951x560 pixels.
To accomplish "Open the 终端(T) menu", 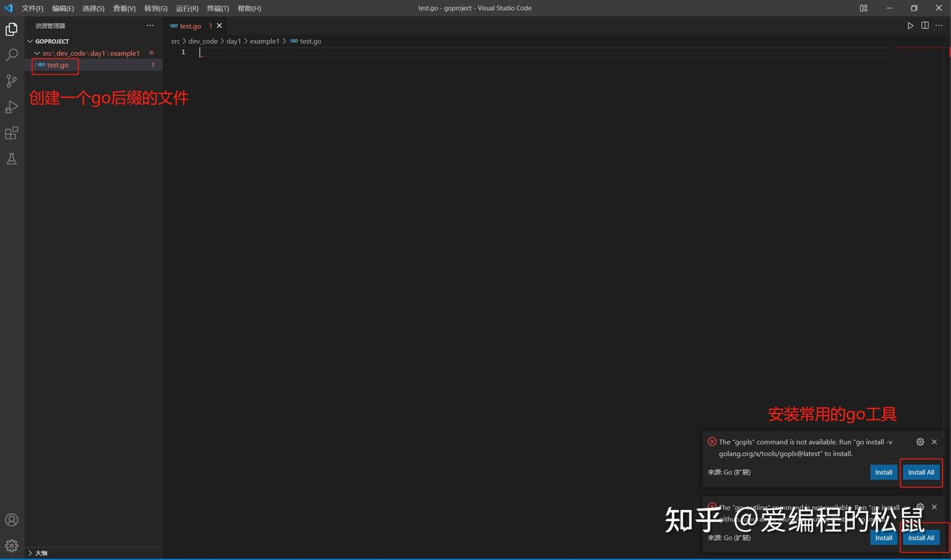I will pyautogui.click(x=217, y=8).
